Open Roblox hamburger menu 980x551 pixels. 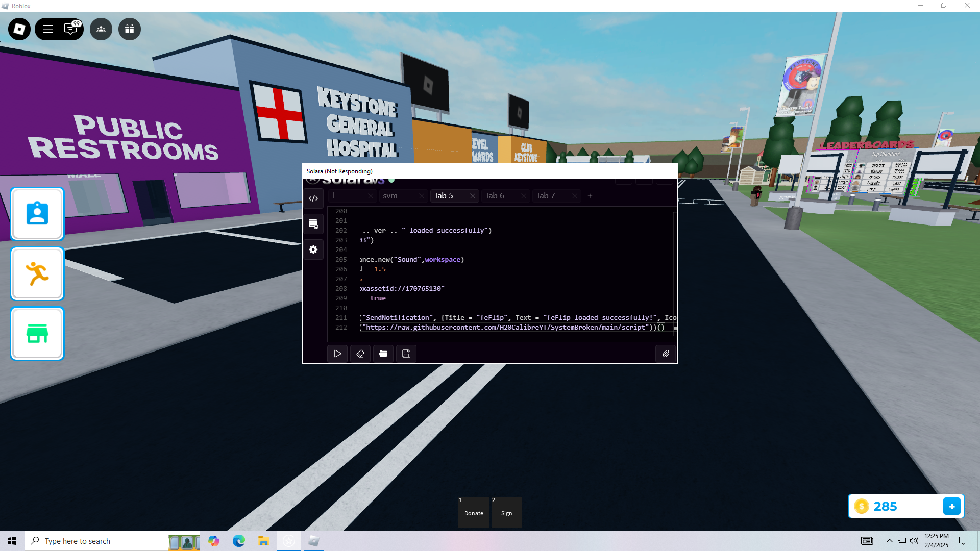click(x=48, y=29)
